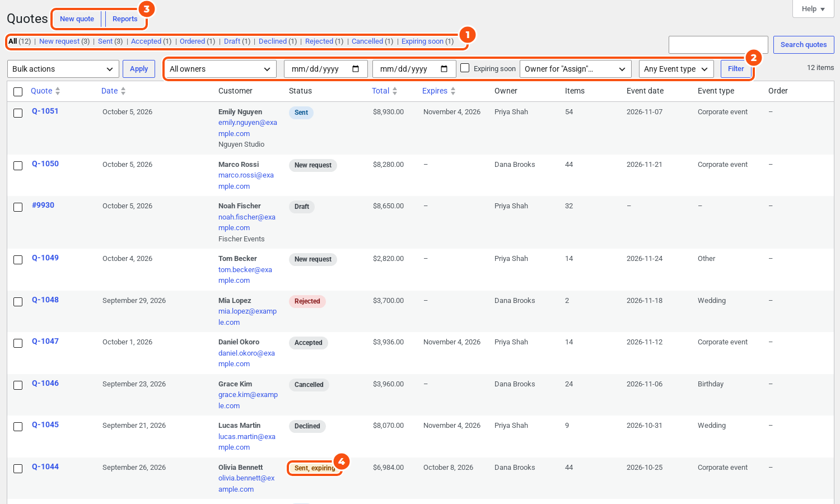Tick the Expiring soon checkbox
840x504 pixels.
[x=465, y=68]
